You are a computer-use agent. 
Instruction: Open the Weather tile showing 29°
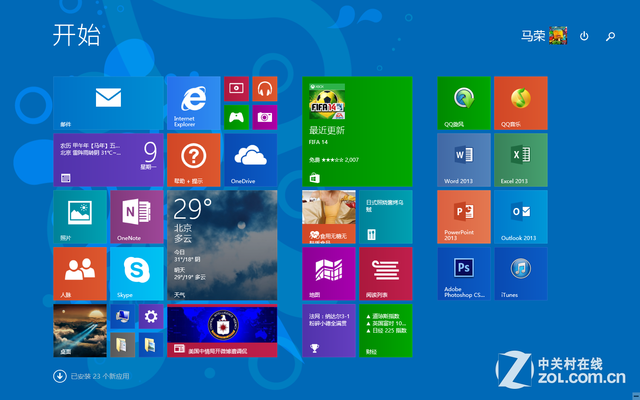222,245
